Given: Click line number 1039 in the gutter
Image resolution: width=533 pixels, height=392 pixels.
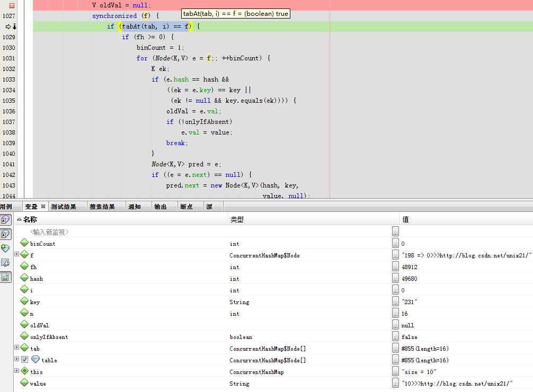Looking at the screenshot, I should click(x=9, y=143).
